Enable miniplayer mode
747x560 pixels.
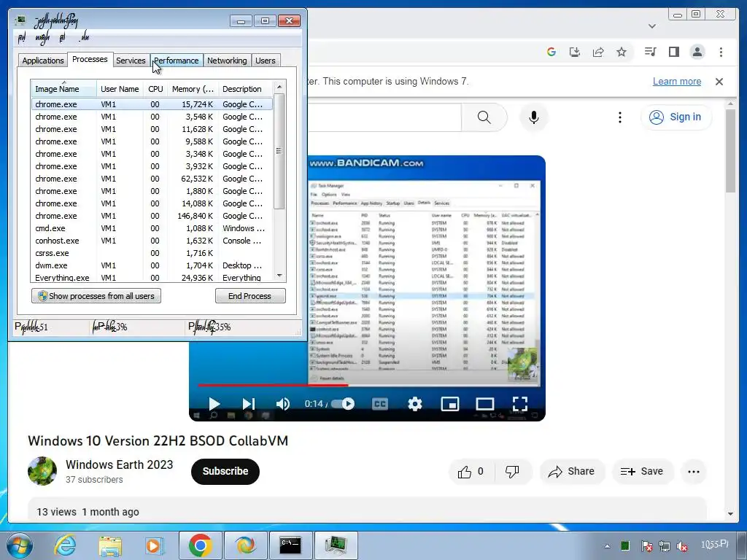point(449,404)
